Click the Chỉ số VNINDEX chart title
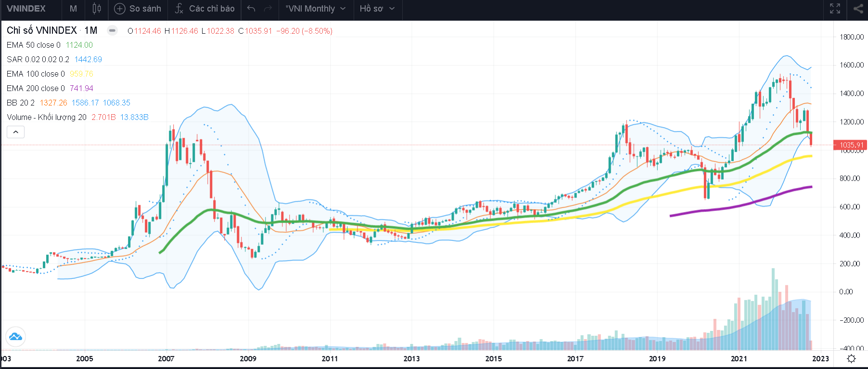 (42, 30)
